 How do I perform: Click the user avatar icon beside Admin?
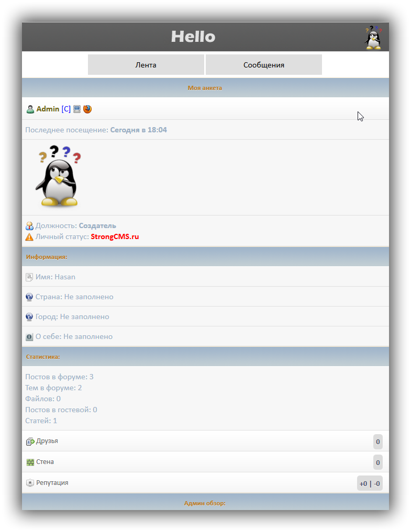click(x=30, y=109)
